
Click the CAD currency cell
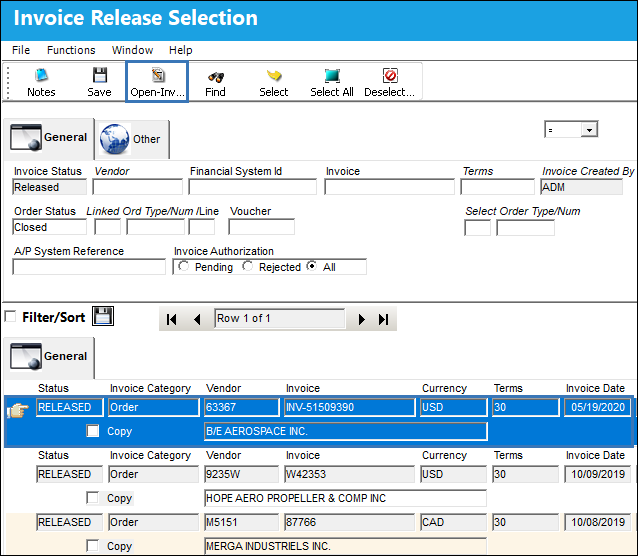tap(453, 522)
